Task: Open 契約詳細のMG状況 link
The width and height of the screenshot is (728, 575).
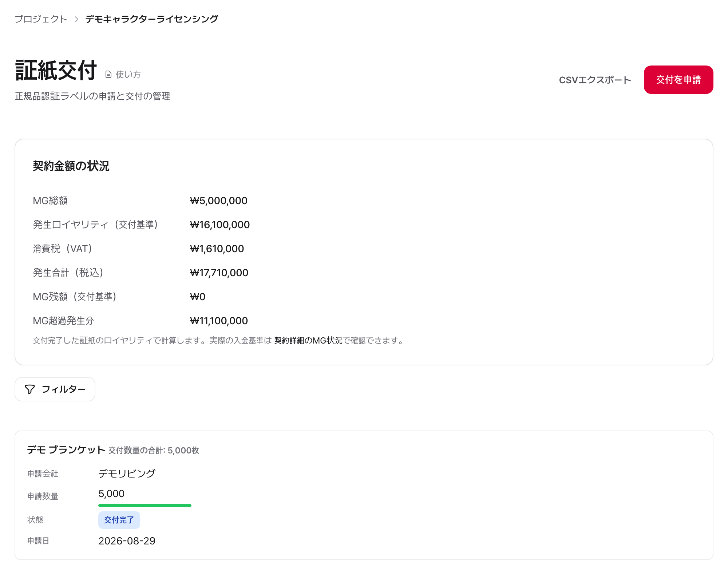Action: [308, 340]
